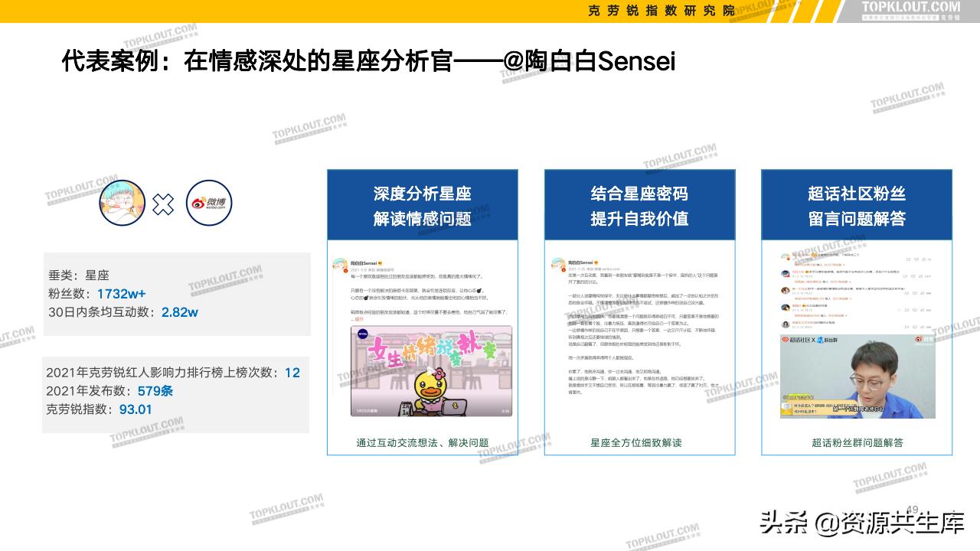Click the 粉丝群 blue icon in the video banner

point(820,341)
